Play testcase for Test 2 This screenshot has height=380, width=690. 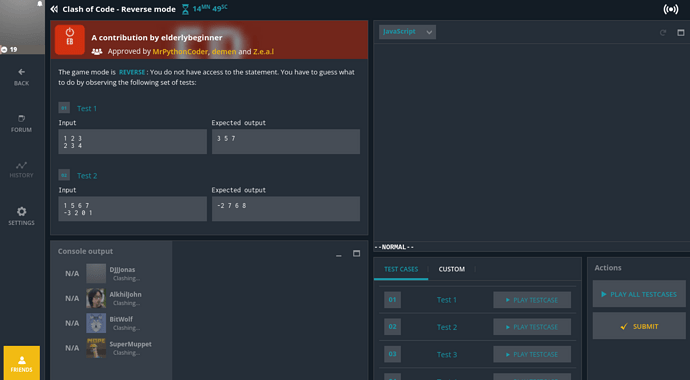point(532,327)
